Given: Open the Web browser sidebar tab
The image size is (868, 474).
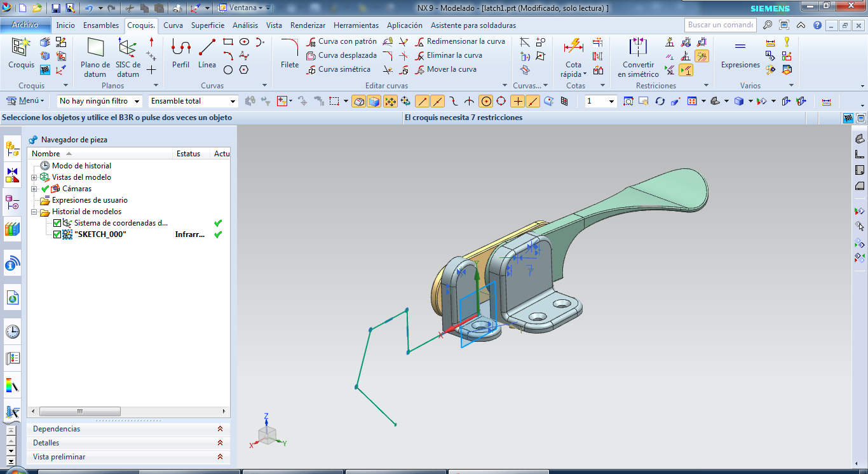Looking at the screenshot, I should coord(12,297).
